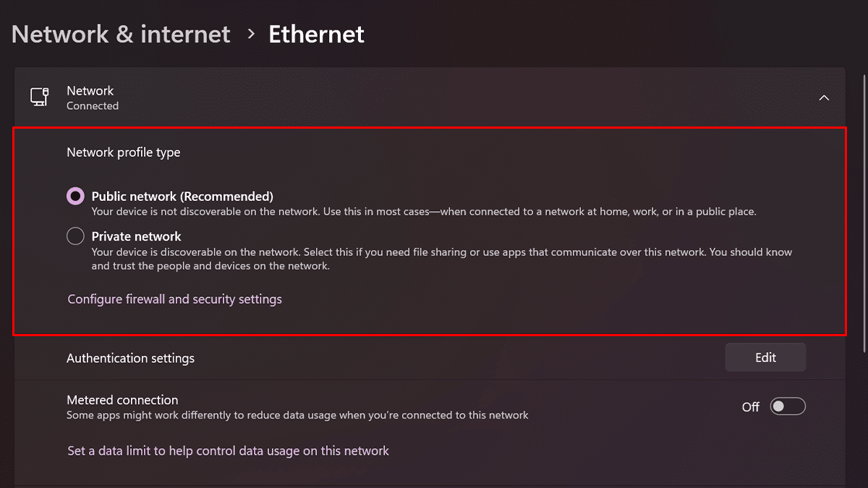
Task: Collapse the Network section with the chevron
Action: pyautogui.click(x=824, y=98)
